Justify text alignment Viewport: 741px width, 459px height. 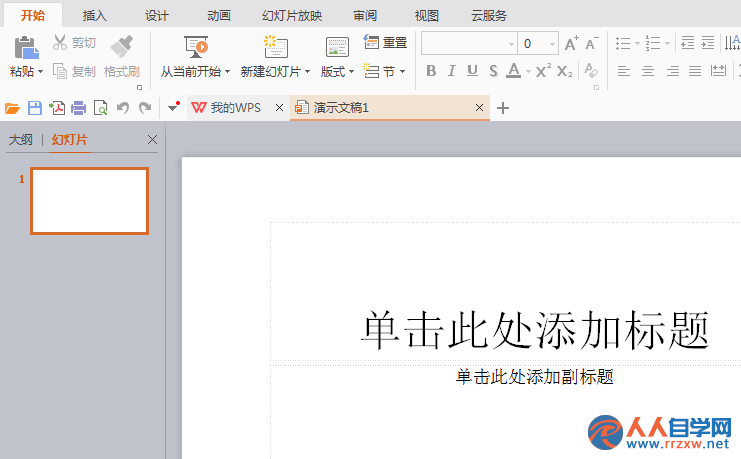pyautogui.click(x=695, y=71)
